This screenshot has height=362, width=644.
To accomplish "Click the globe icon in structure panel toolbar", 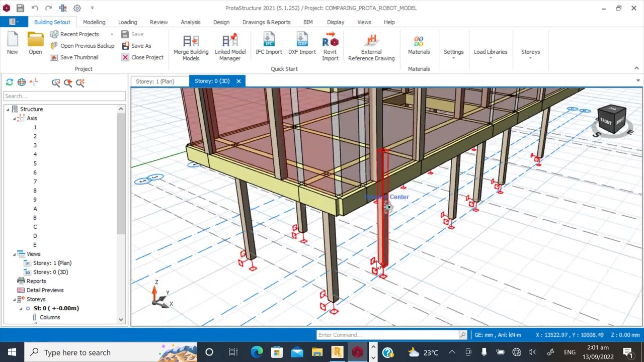I will pyautogui.click(x=22, y=82).
